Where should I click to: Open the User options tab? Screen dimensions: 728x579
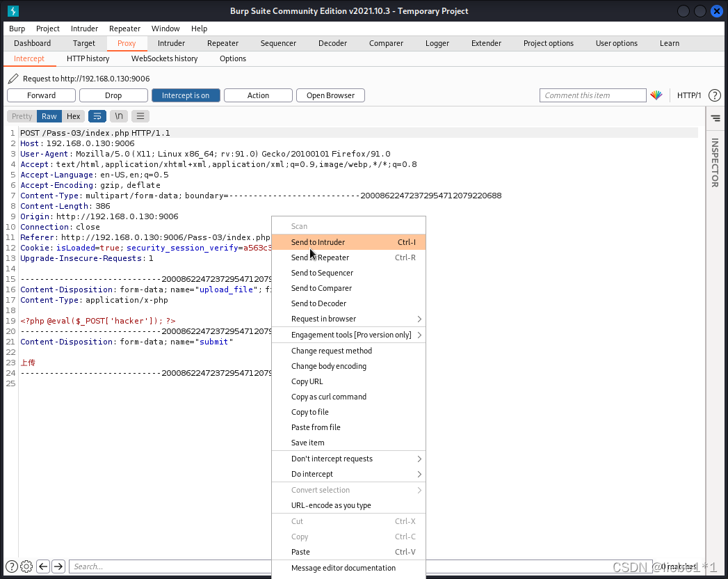click(617, 43)
